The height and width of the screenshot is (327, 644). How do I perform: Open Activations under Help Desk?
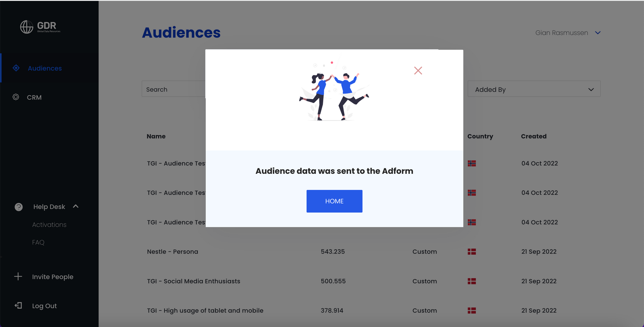pyautogui.click(x=49, y=225)
